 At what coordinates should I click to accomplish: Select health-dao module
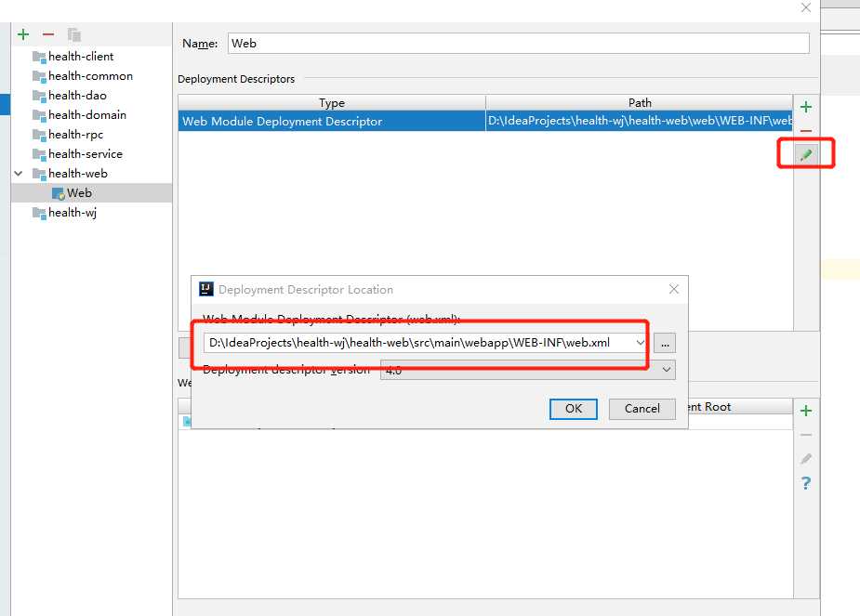(77, 96)
